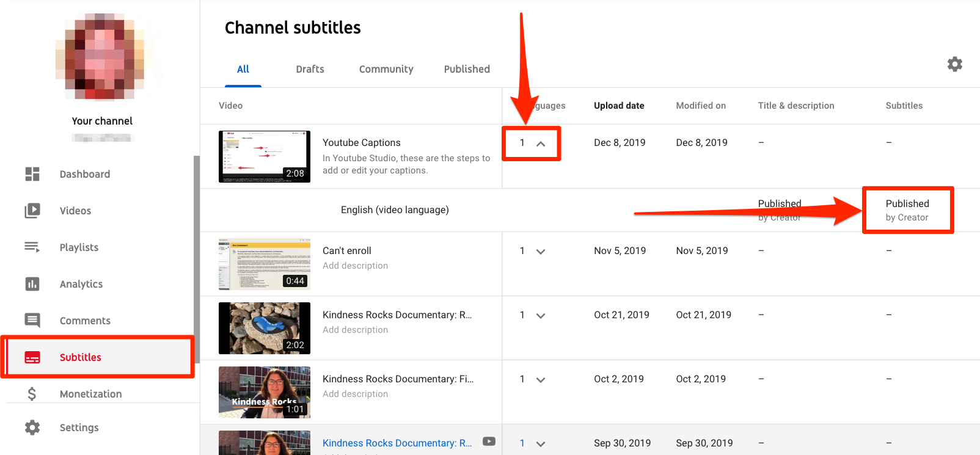Open the highlighted Kindness Rocks Documentary link

tap(397, 443)
